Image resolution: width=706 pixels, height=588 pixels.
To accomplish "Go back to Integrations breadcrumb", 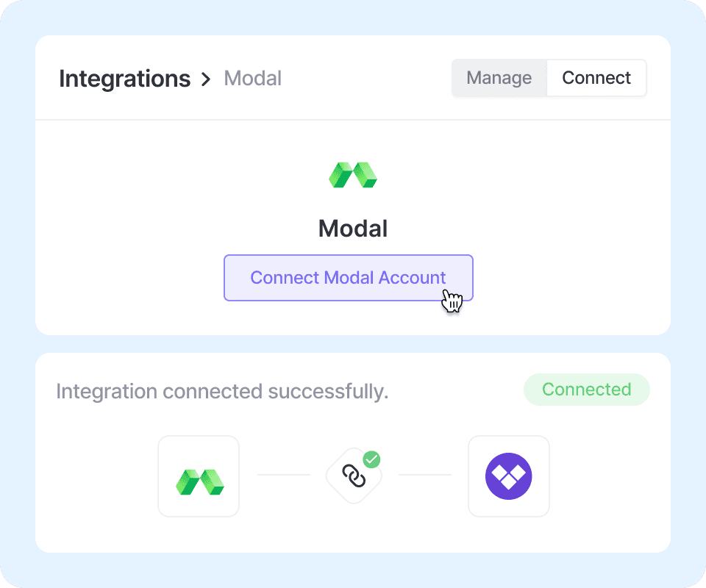I will (125, 79).
